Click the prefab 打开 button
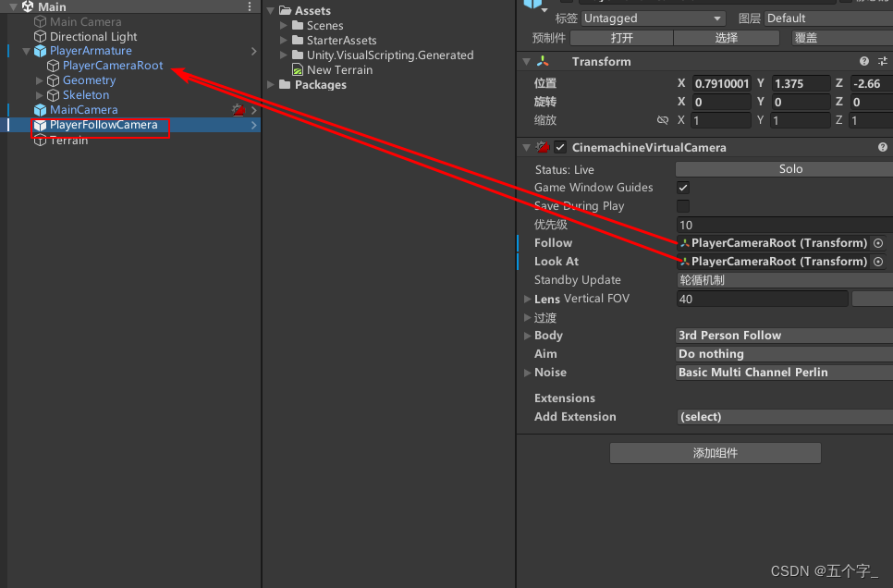Viewport: 893px width, 588px height. pos(621,38)
